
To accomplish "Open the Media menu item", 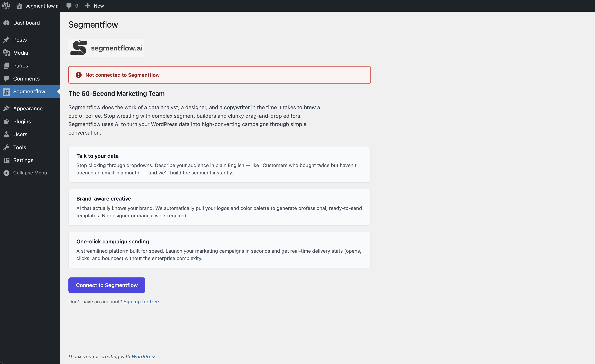I will pyautogui.click(x=30, y=53).
